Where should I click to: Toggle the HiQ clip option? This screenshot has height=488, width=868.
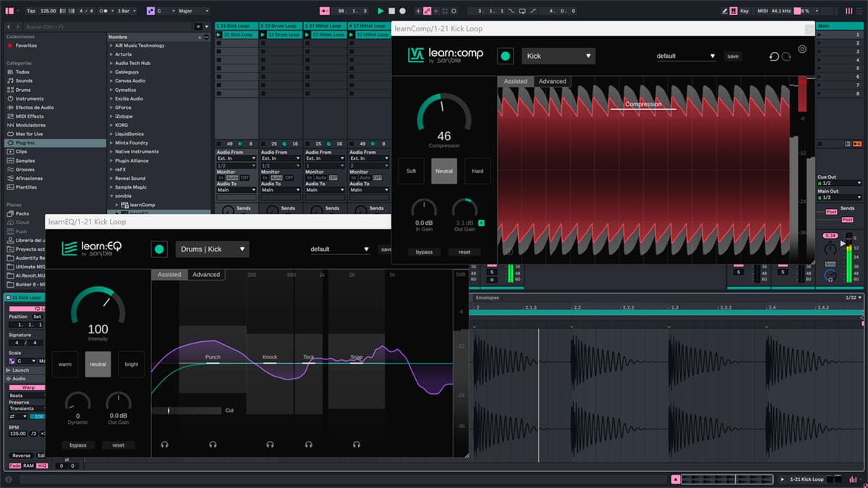point(42,466)
